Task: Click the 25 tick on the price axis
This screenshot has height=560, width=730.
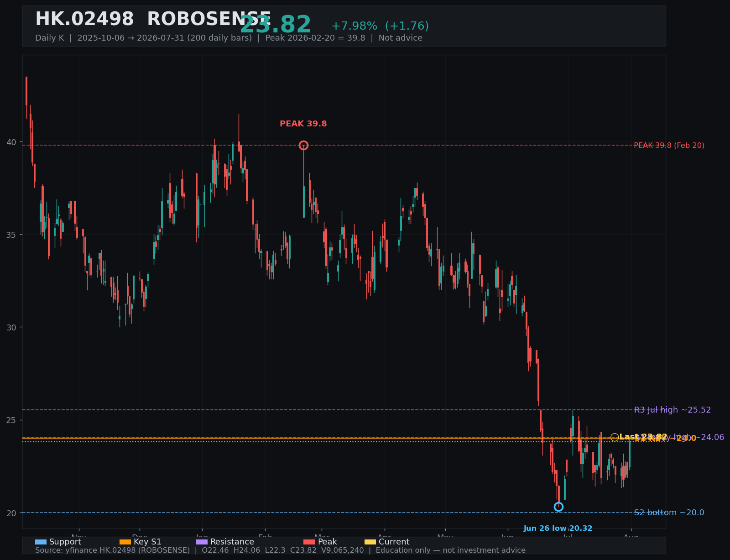Action: pyautogui.click(x=11, y=420)
